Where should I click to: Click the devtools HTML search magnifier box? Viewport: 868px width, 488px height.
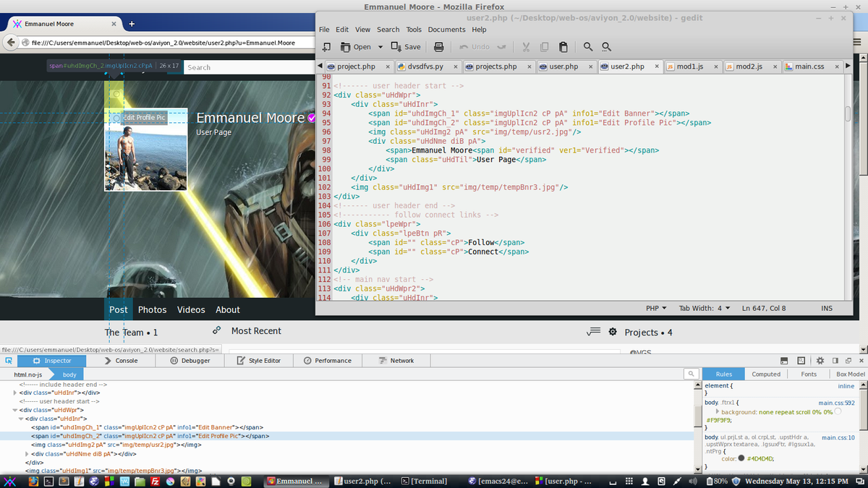point(692,374)
